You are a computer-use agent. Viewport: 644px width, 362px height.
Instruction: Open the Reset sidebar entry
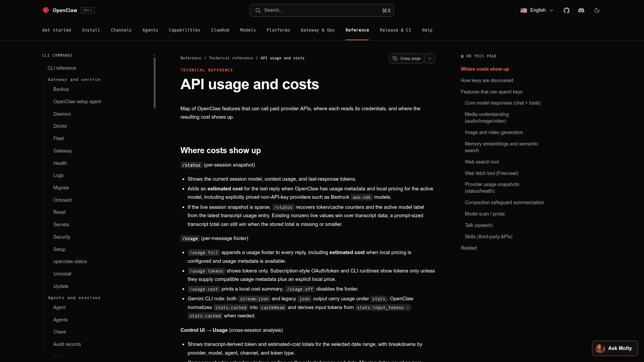(59, 212)
